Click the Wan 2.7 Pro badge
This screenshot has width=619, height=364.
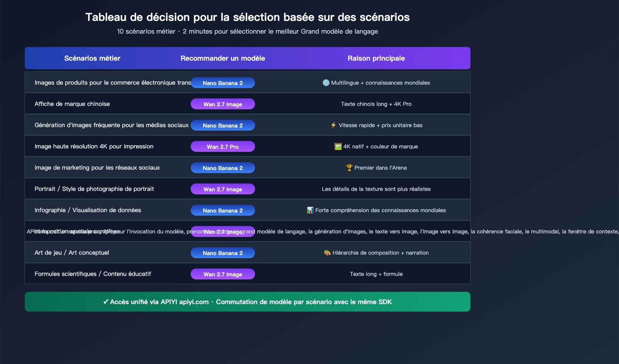(222, 147)
